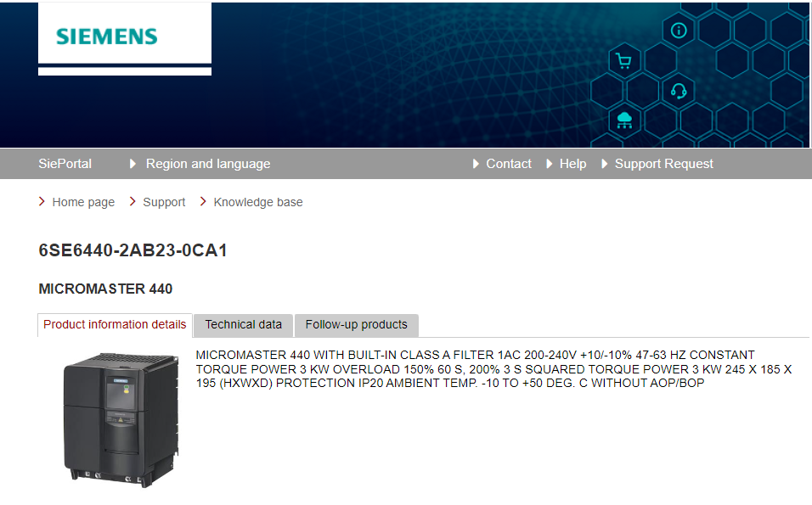812x505 pixels.
Task: Click the arrow before Region and language
Action: click(x=133, y=164)
